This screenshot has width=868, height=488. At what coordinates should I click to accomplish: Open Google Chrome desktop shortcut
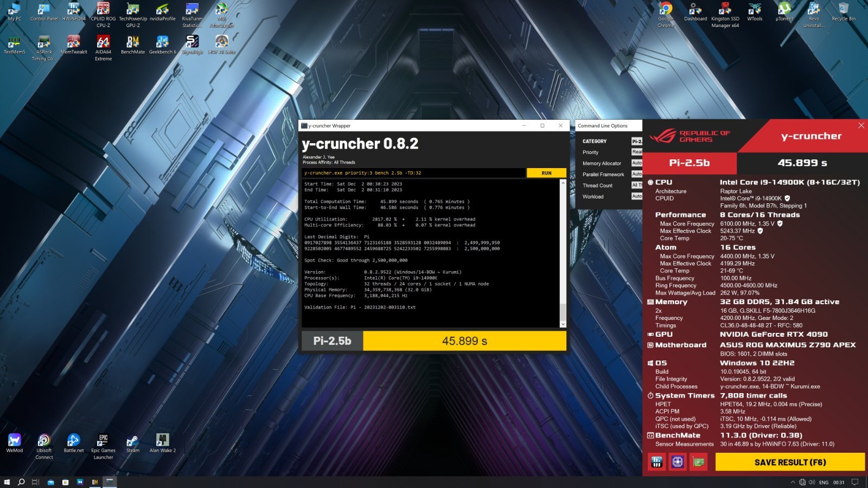pos(666,15)
